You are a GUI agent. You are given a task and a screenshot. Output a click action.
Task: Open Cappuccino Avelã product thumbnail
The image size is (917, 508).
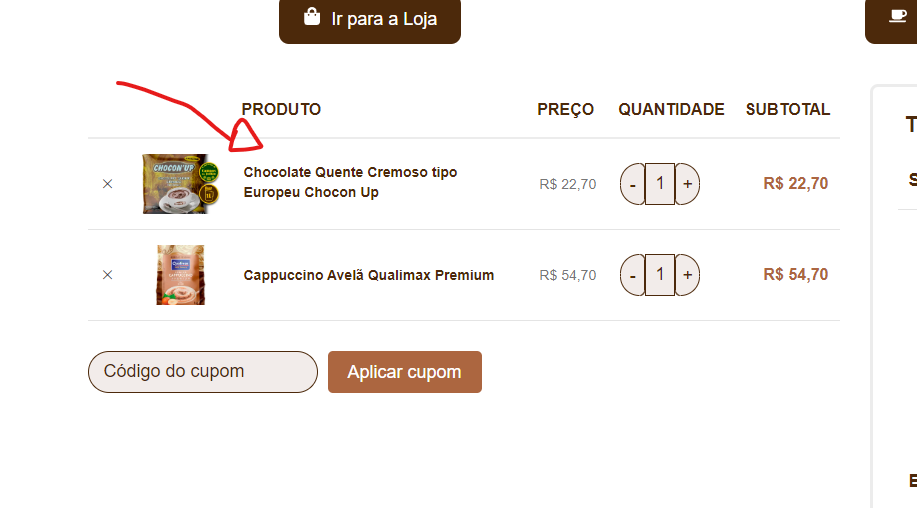click(181, 275)
